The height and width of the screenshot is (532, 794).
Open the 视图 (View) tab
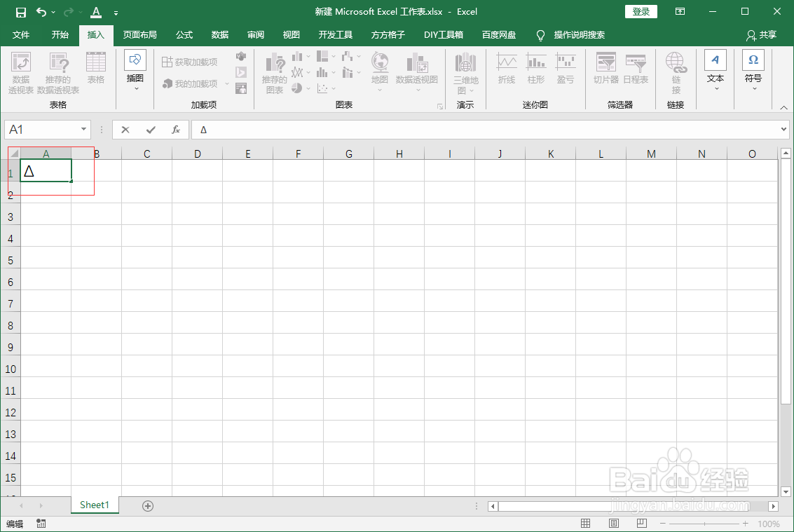tap(291, 35)
